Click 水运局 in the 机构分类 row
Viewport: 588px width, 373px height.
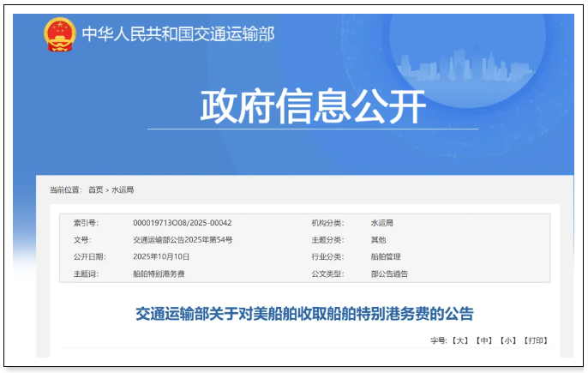tap(382, 223)
